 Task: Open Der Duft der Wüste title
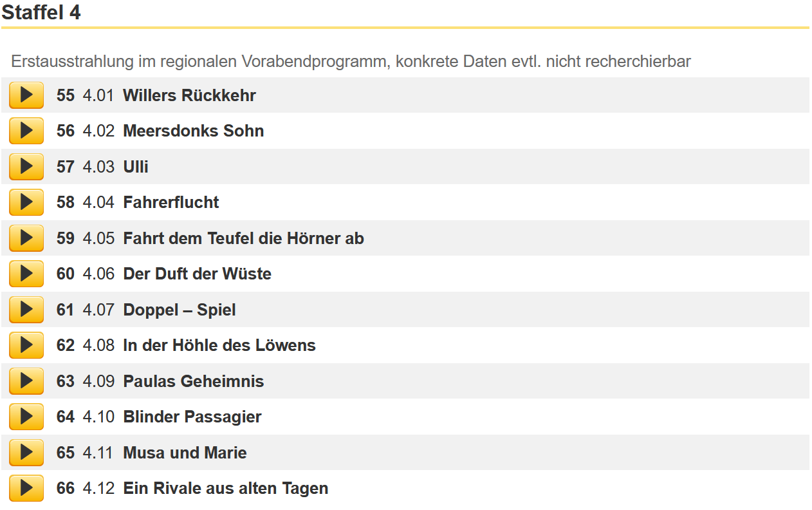[197, 274]
